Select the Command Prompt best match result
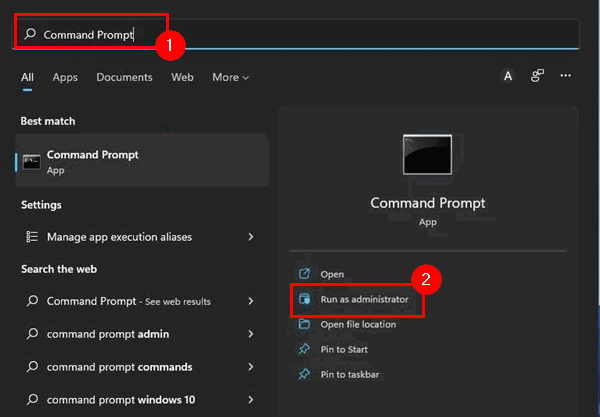The height and width of the screenshot is (417, 600). tap(142, 161)
